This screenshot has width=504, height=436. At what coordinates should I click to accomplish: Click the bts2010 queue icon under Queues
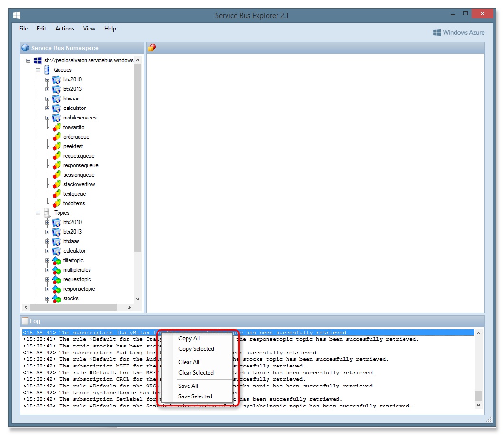57,79
